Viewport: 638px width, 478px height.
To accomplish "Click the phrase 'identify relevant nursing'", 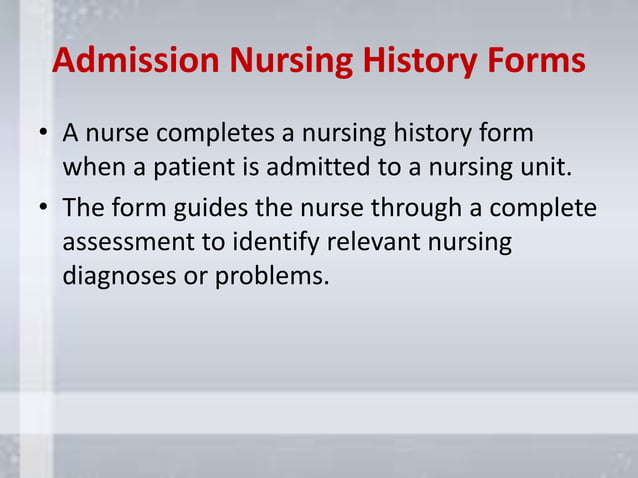I will coord(372,242).
